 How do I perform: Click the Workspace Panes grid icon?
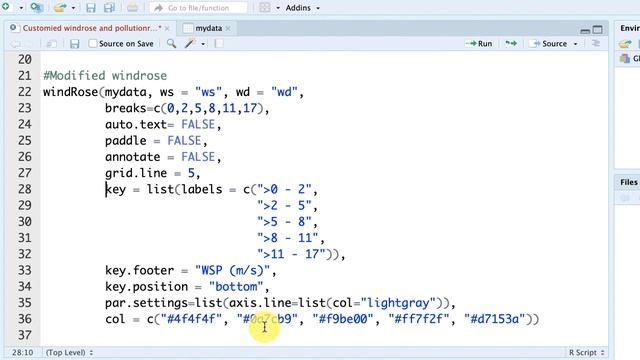[x=264, y=7]
